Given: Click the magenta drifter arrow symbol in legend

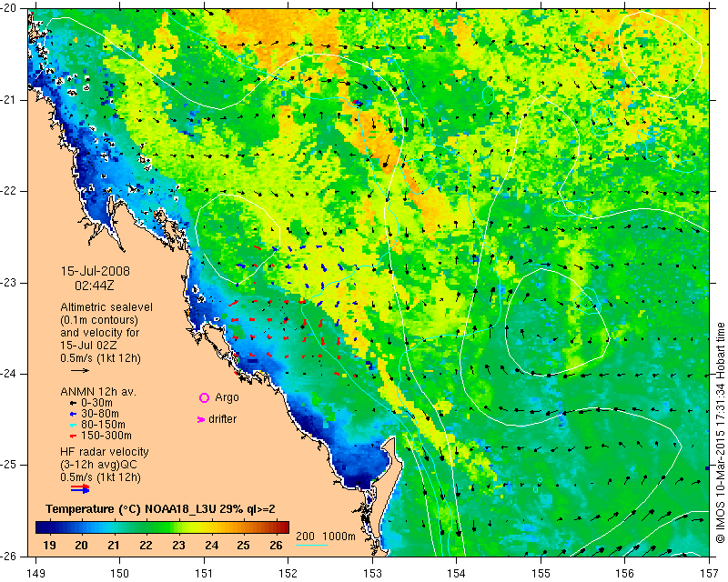Looking at the screenshot, I should click(201, 419).
